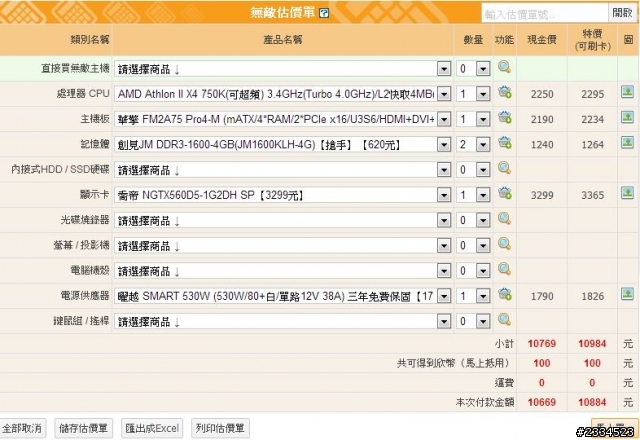The height and width of the screenshot is (440, 640).
Task: Click the 匯出成Excel button
Action: 152,428
